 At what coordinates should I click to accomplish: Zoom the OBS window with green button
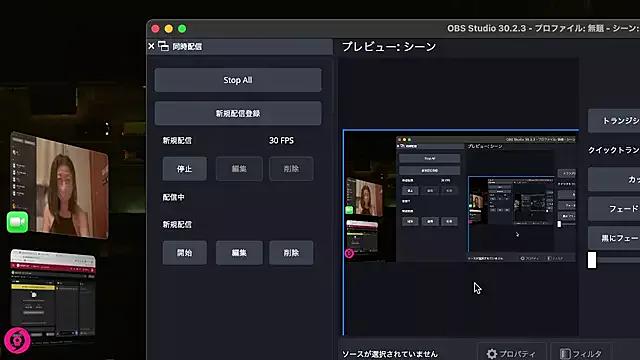coord(182,29)
